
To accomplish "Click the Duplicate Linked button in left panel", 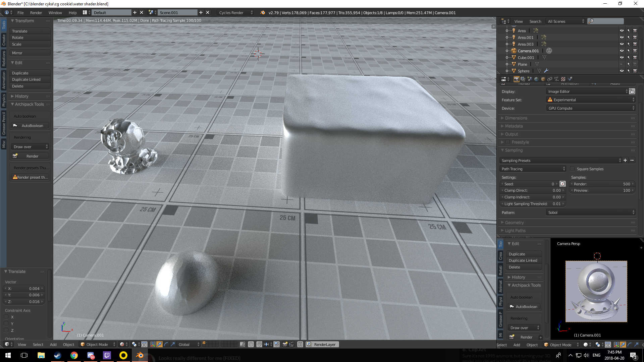I will pos(30,79).
